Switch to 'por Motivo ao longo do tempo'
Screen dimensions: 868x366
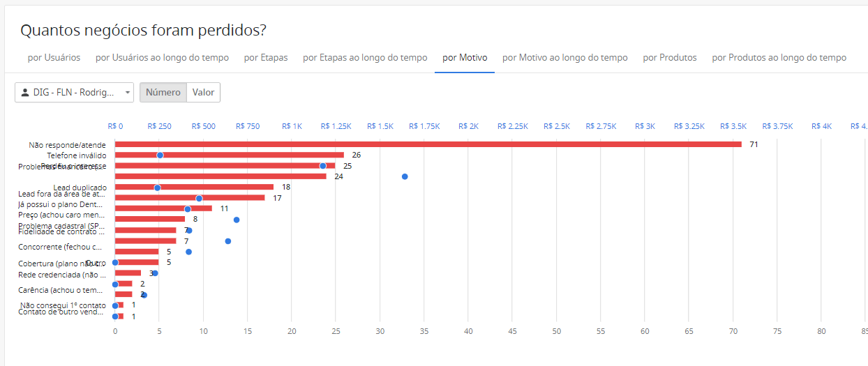click(565, 58)
